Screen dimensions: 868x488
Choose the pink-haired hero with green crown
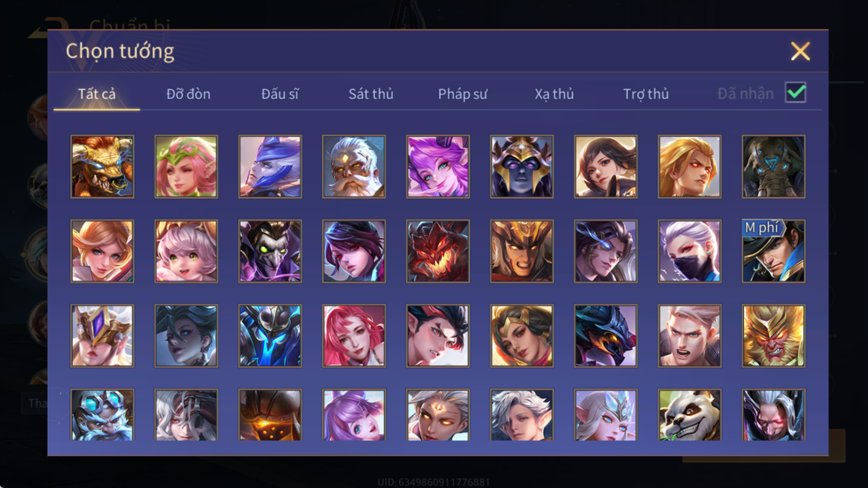point(186,166)
